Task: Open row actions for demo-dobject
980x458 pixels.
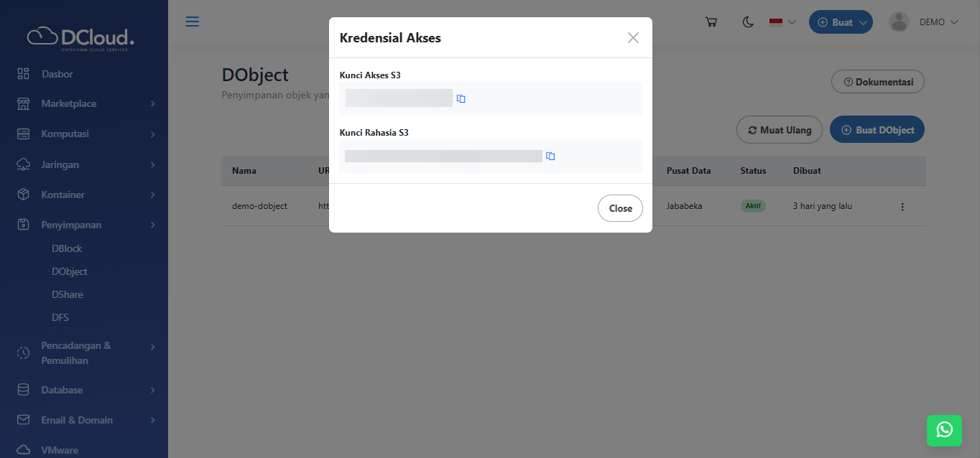Action: pos(902,207)
